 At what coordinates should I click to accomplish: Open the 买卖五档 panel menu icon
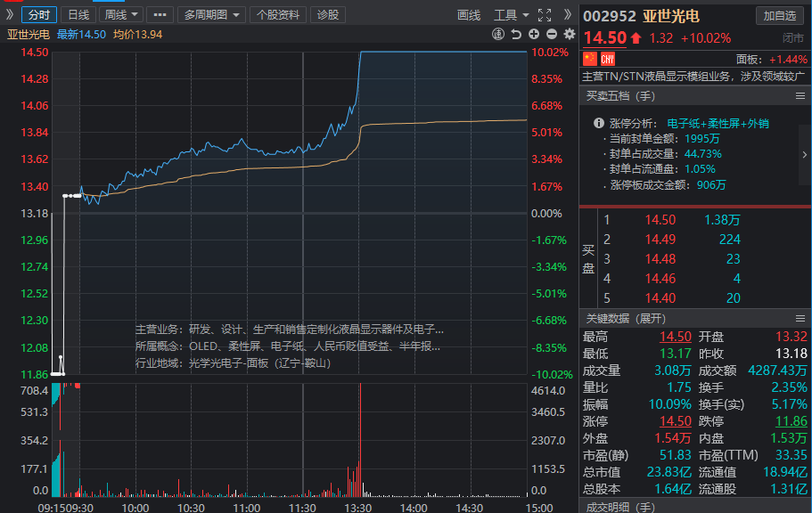pyautogui.click(x=800, y=96)
